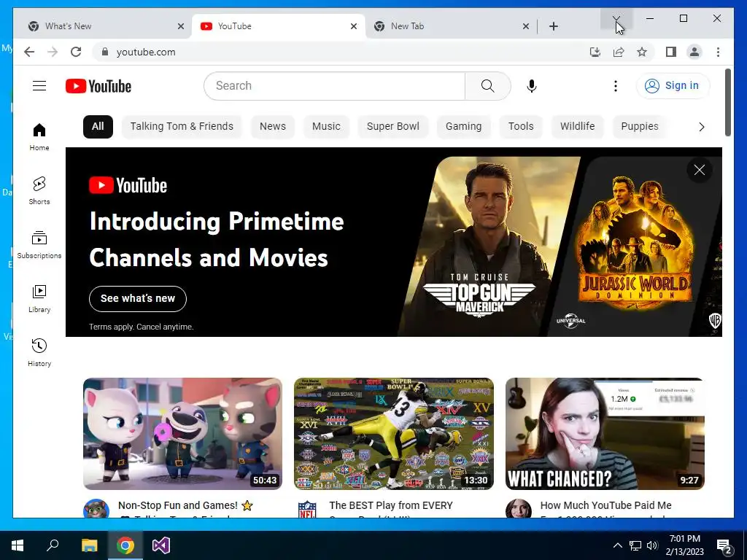Open a new tab with plus button

click(553, 26)
